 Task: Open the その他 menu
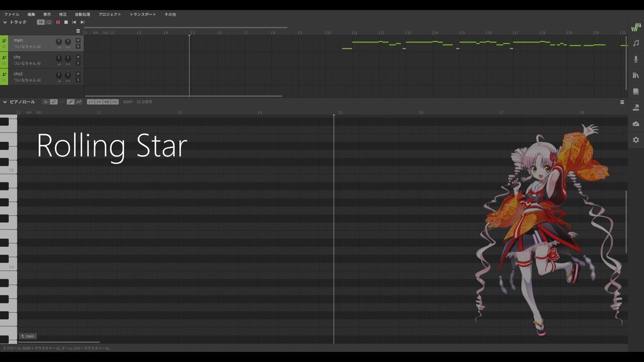point(170,15)
